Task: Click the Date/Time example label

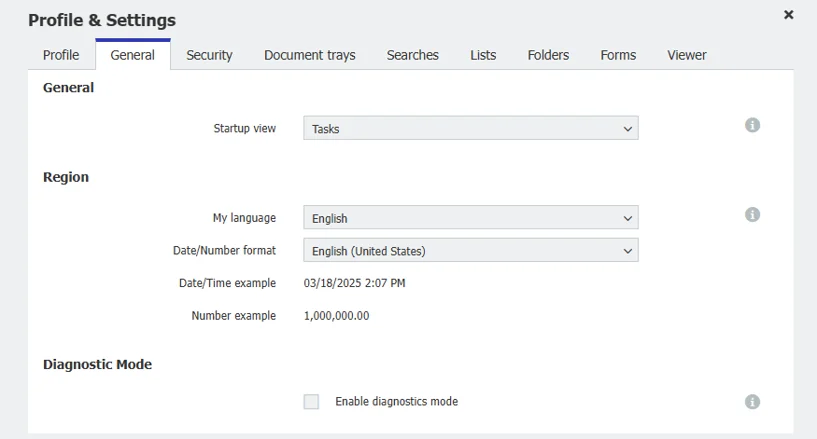Action: point(227,283)
